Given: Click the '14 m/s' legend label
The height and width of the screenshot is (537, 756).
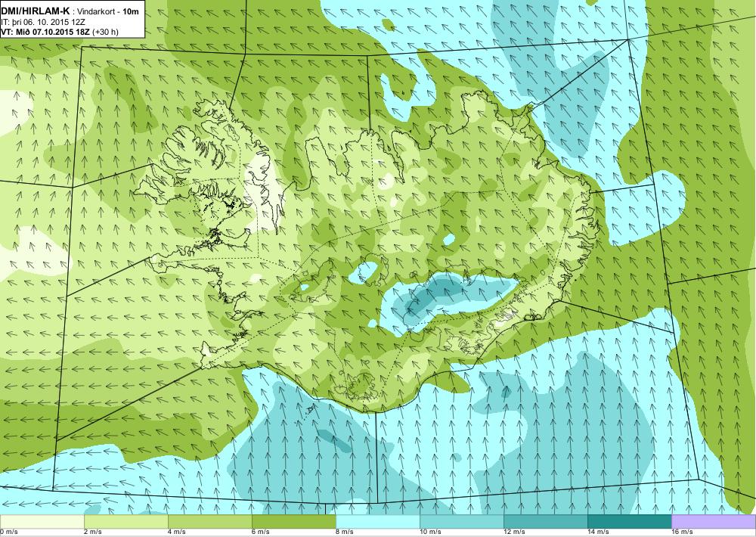Looking at the screenshot, I should click(x=598, y=532).
